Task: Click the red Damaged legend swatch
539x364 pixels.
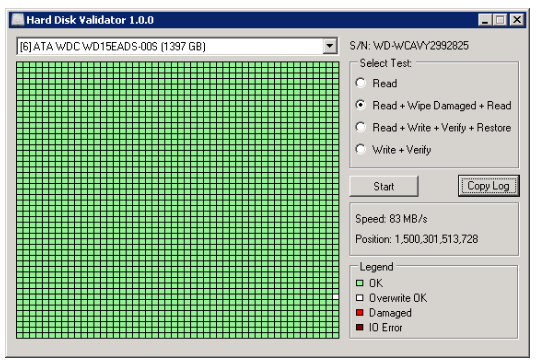Action: [360, 312]
